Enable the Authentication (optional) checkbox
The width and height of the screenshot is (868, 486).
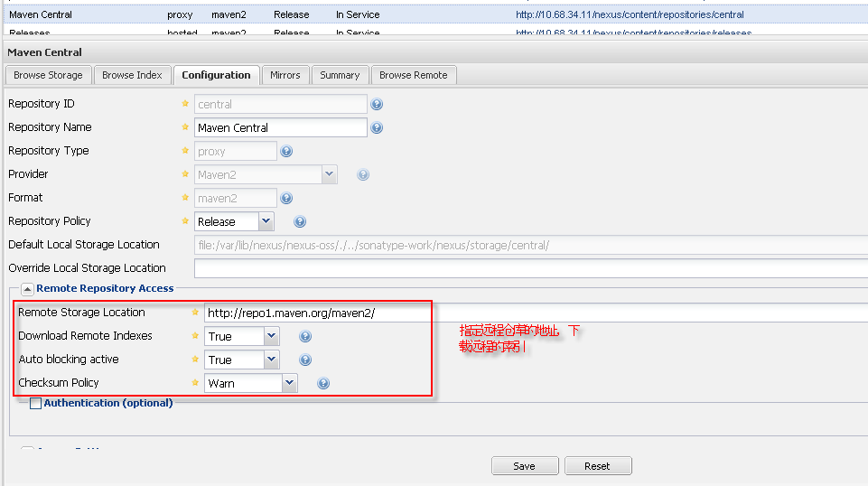pos(35,404)
